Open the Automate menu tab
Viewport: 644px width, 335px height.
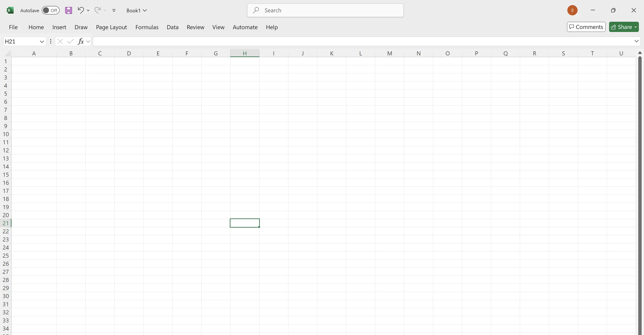[245, 27]
